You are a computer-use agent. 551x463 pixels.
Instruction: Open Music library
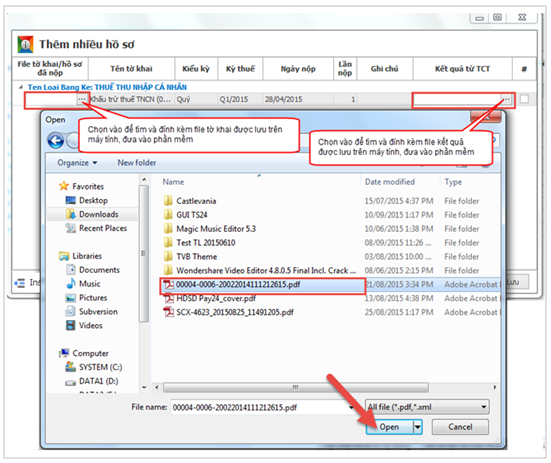(x=90, y=284)
